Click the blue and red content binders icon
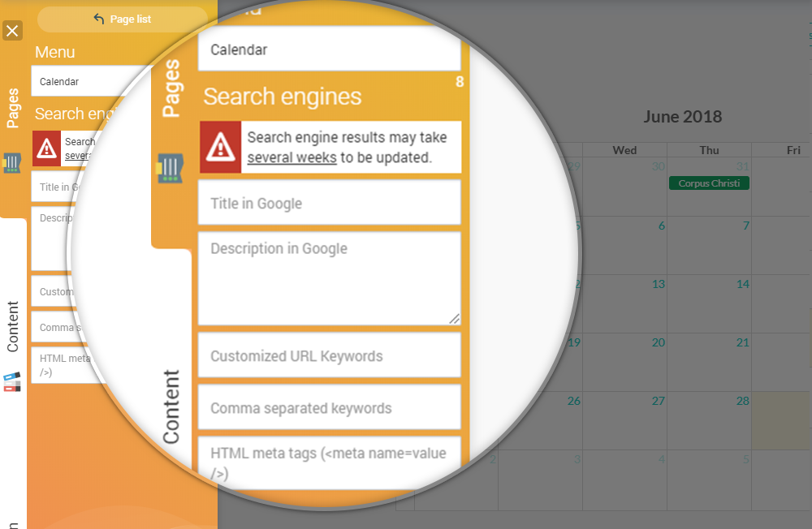This screenshot has width=812, height=529. (x=12, y=382)
